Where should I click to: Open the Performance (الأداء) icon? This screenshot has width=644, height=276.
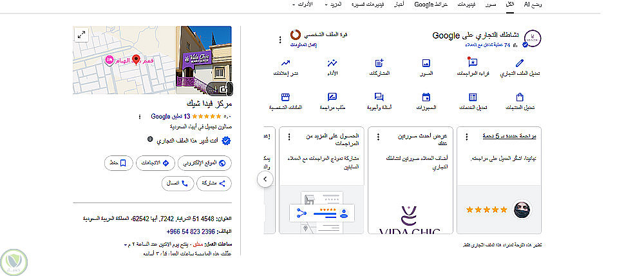332,63
